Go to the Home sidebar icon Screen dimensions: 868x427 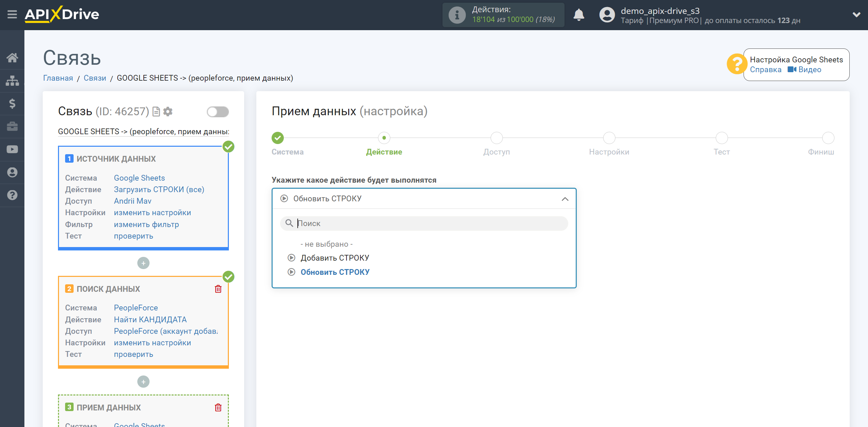pyautogui.click(x=12, y=58)
